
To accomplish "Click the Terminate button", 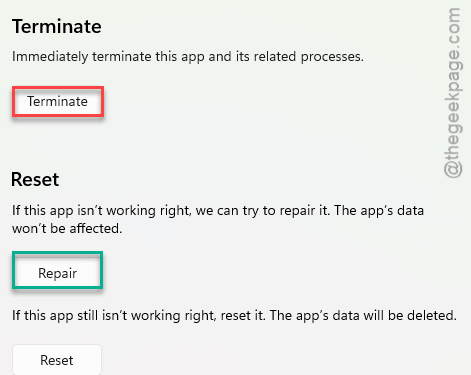I will click(x=58, y=102).
